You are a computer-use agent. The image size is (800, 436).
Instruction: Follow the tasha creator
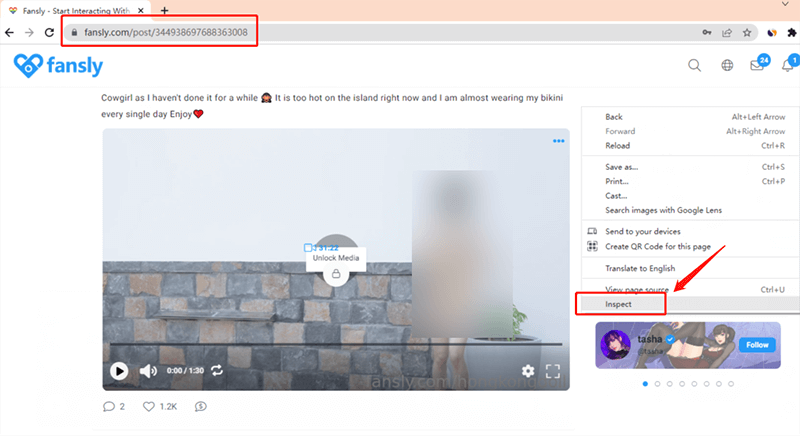click(756, 344)
